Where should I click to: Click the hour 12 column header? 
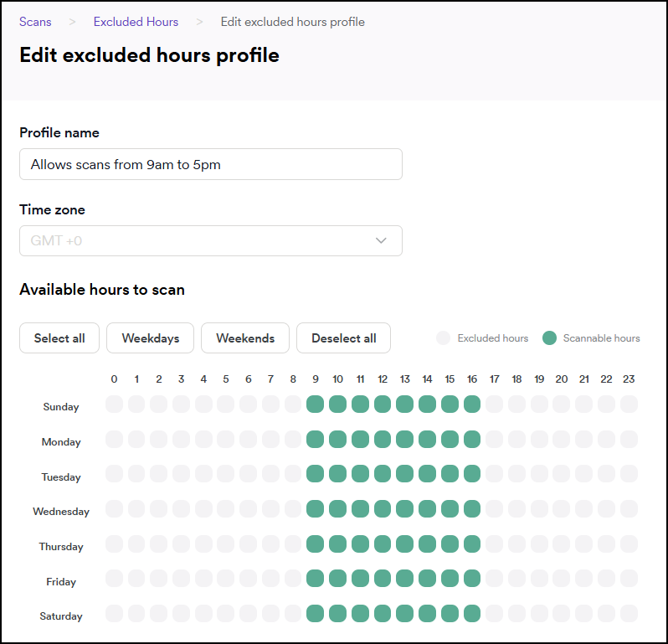point(383,379)
